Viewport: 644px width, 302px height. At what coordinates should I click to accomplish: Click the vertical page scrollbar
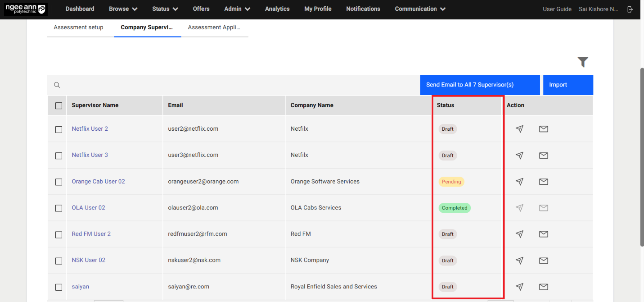click(x=641, y=157)
